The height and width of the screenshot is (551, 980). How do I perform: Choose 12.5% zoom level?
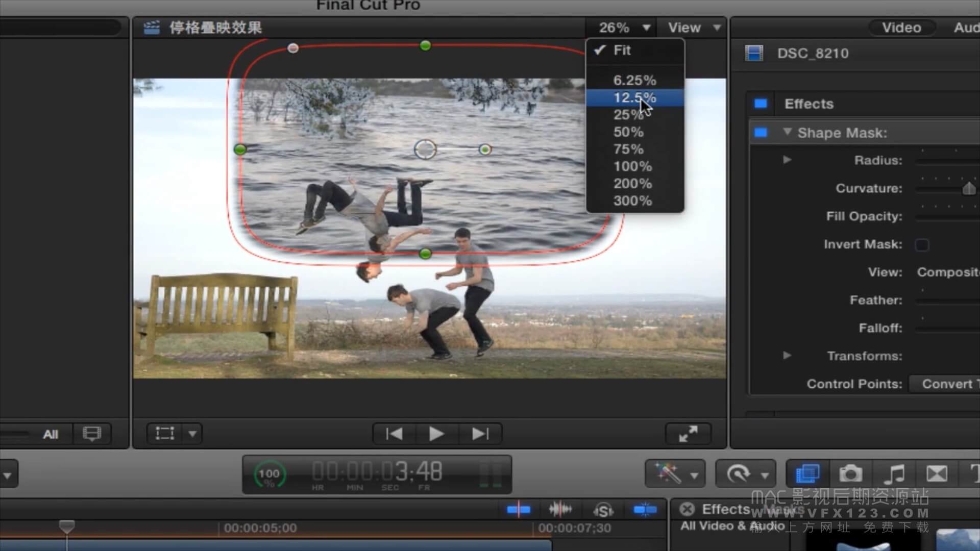635,97
